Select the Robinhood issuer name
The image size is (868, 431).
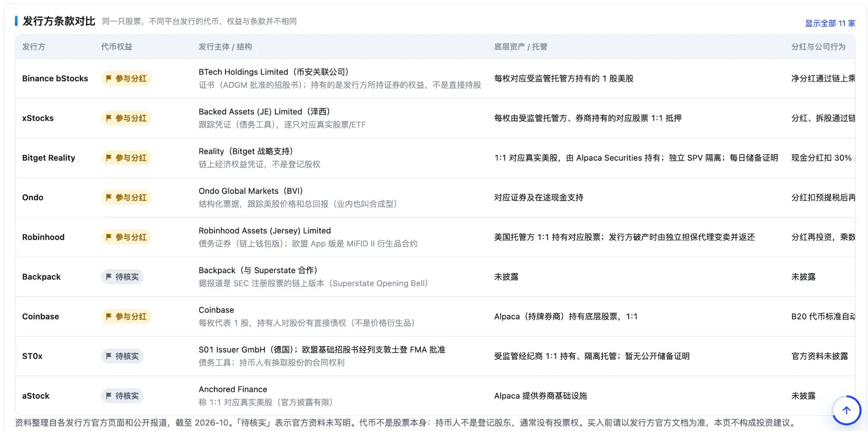43,237
